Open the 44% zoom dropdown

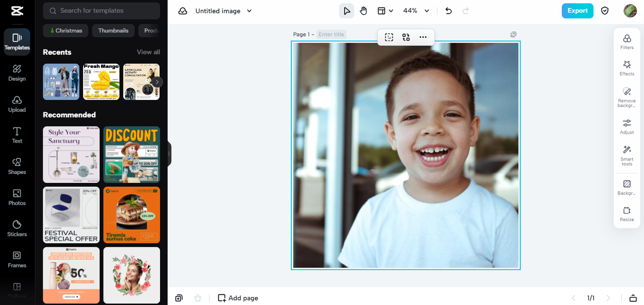coord(417,11)
